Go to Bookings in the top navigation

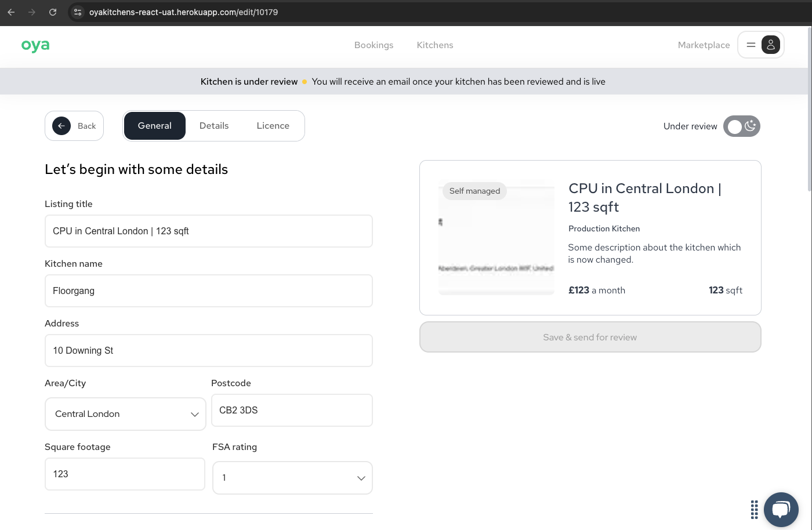click(x=374, y=45)
